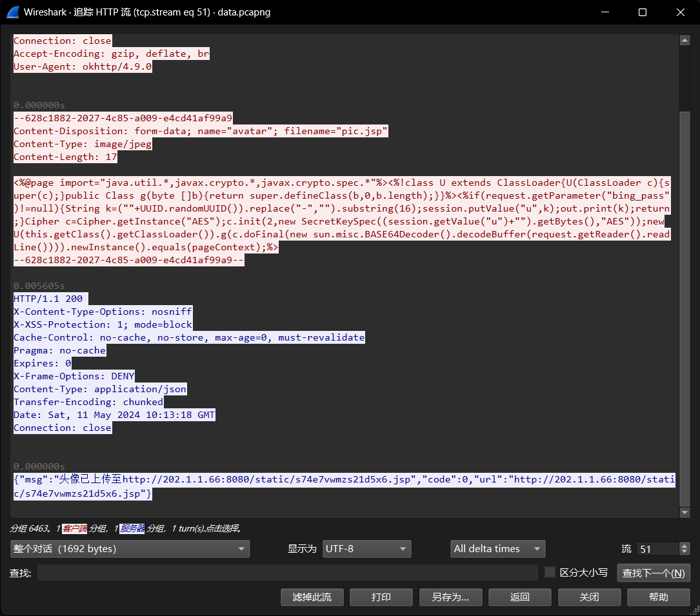The height and width of the screenshot is (616, 700).
Task: Click the 'Content-Length: 17' line
Action: tap(65, 157)
